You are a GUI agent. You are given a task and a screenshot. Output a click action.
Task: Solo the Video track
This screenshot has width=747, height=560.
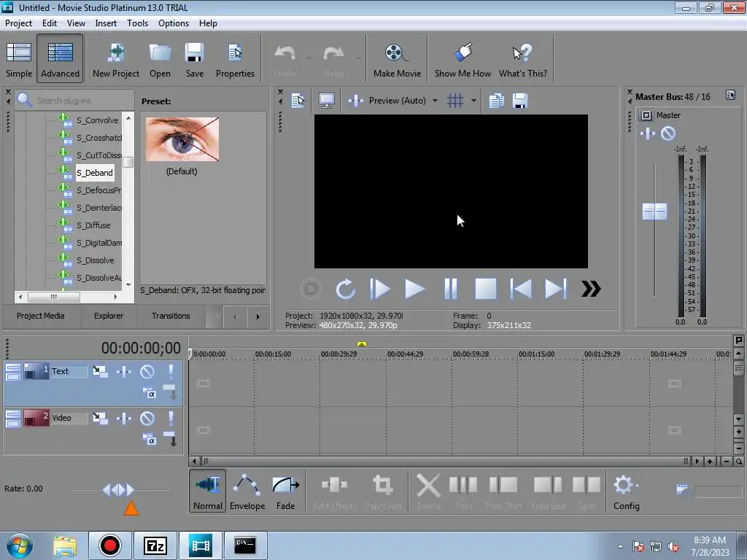click(171, 418)
